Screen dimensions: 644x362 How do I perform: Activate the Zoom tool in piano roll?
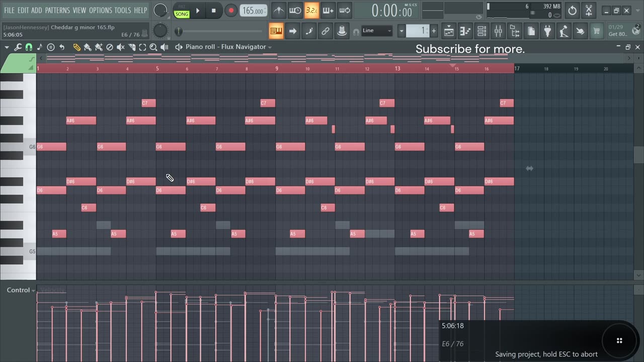153,47
